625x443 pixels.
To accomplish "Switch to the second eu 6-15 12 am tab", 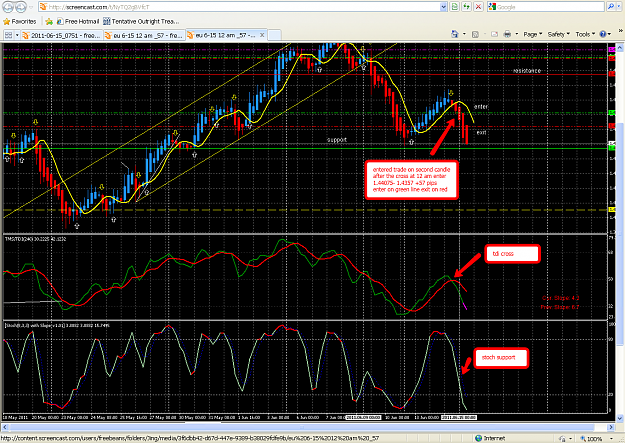I will (144, 35).
